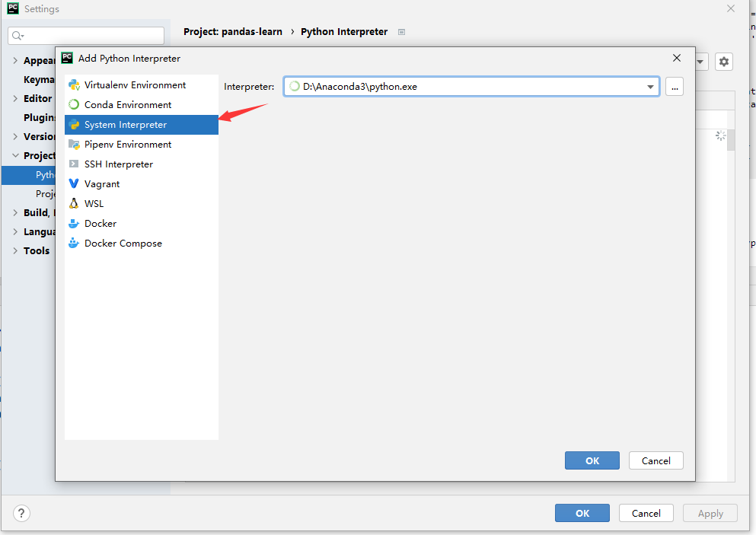
Task: Click the System Interpreter Python icon
Action: [74, 124]
